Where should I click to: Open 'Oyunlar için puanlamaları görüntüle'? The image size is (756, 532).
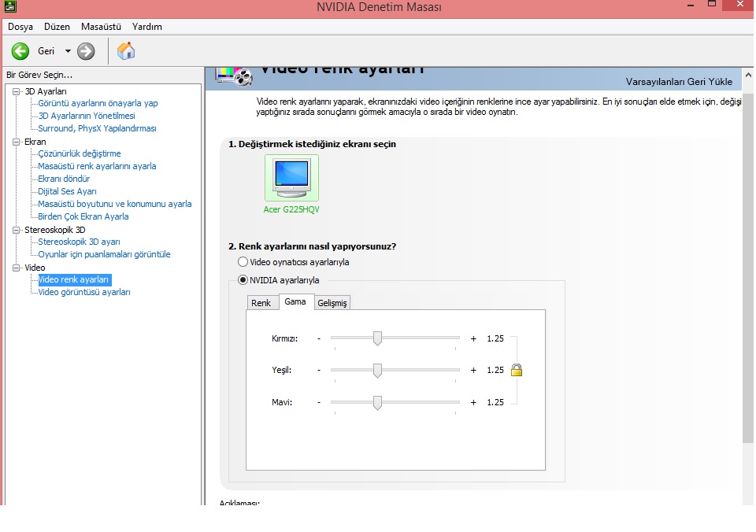point(104,254)
